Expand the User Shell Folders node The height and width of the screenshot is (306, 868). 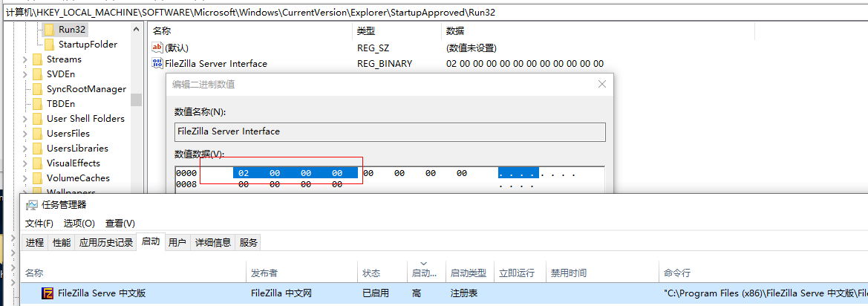[x=25, y=119]
